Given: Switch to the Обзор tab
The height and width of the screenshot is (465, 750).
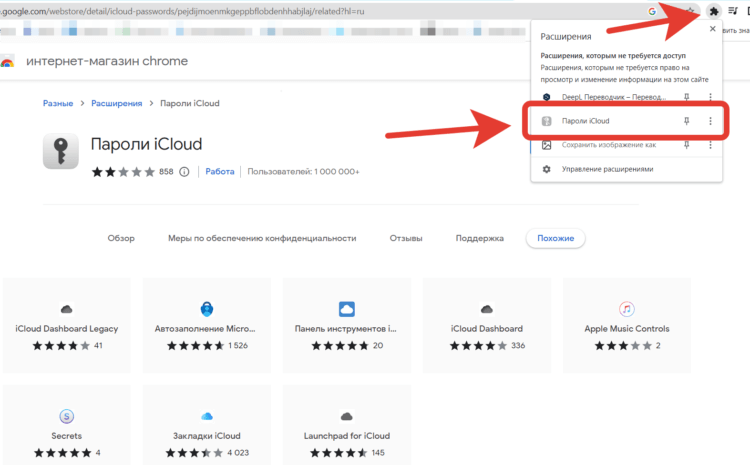Looking at the screenshot, I should (x=121, y=238).
